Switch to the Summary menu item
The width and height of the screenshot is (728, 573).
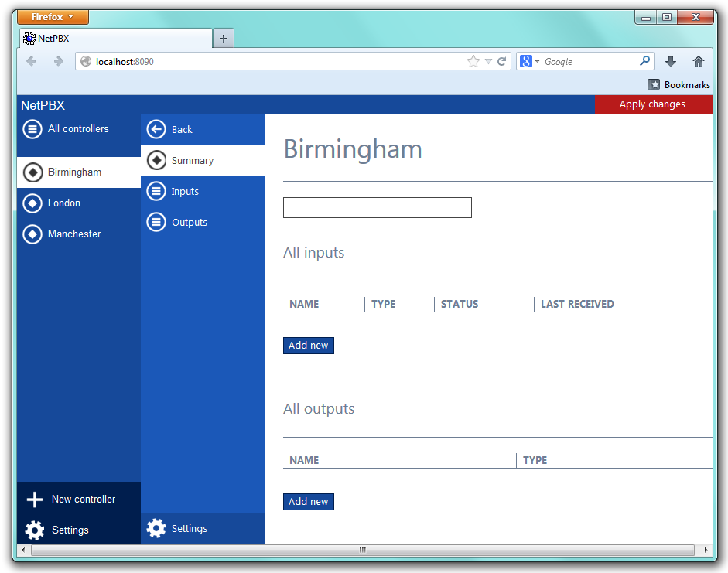[x=193, y=161]
